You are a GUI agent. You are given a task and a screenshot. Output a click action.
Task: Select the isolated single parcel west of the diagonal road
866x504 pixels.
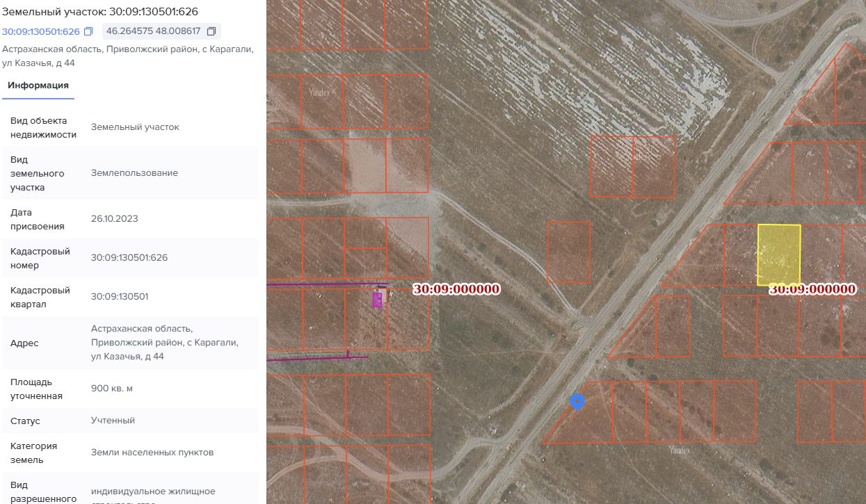[569, 252]
